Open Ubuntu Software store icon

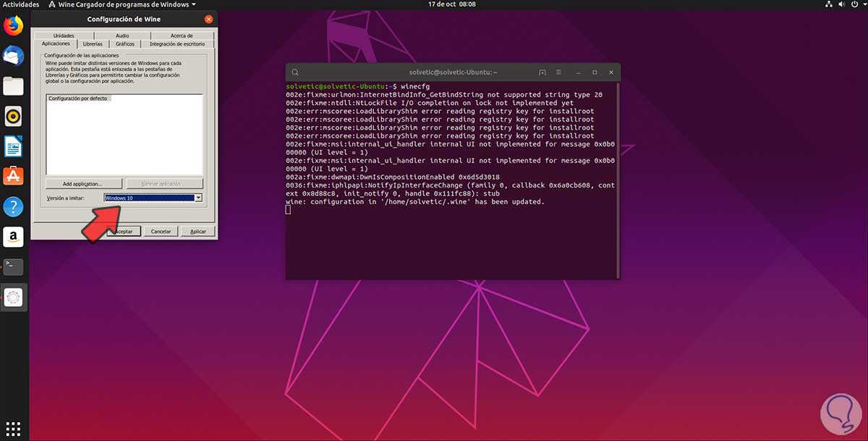coord(14,176)
